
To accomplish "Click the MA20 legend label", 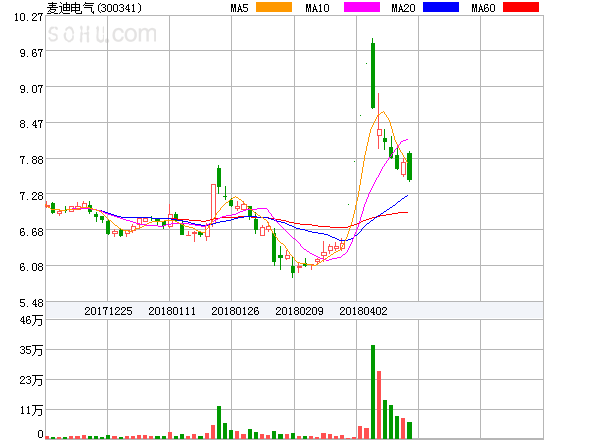I will click(x=403, y=8).
